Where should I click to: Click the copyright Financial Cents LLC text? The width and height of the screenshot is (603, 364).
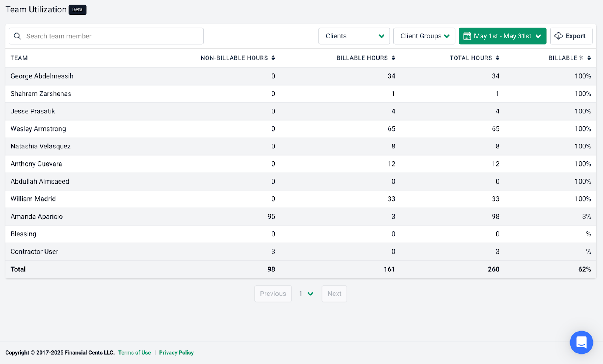click(60, 353)
